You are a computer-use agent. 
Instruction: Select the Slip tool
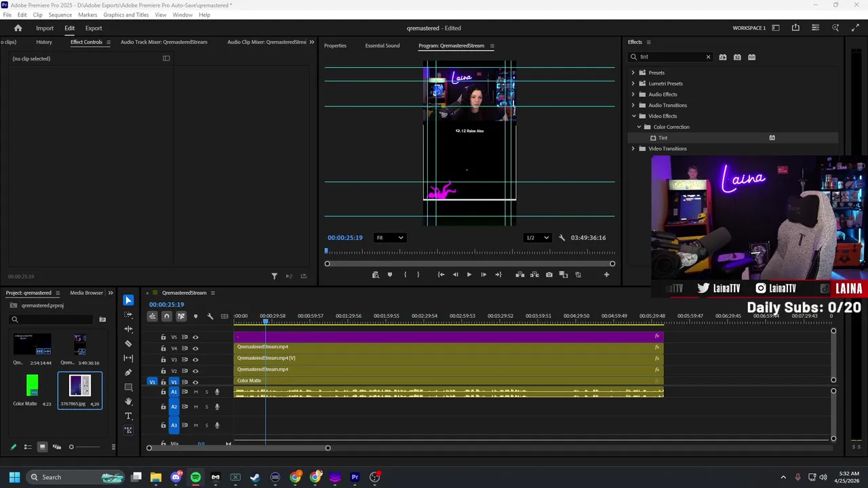128,358
